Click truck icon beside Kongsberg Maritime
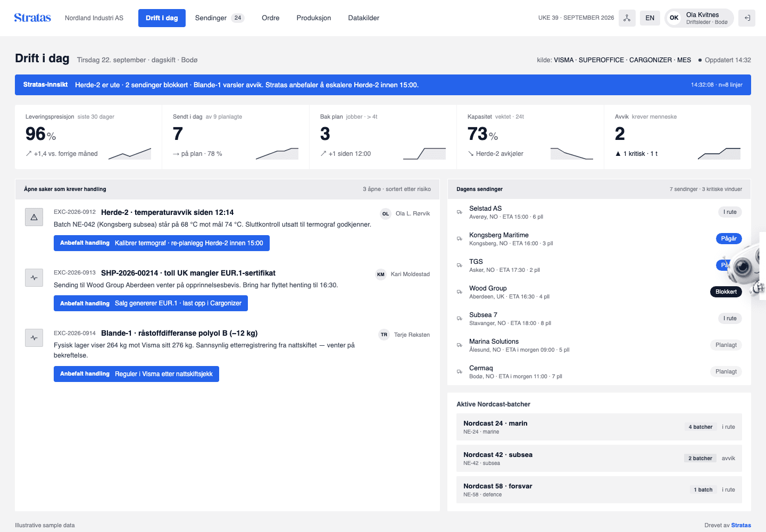 coord(460,239)
